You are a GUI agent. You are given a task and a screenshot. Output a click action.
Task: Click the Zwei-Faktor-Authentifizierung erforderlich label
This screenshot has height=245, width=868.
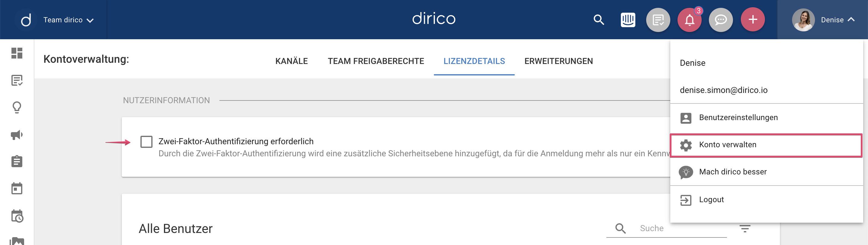[236, 142]
